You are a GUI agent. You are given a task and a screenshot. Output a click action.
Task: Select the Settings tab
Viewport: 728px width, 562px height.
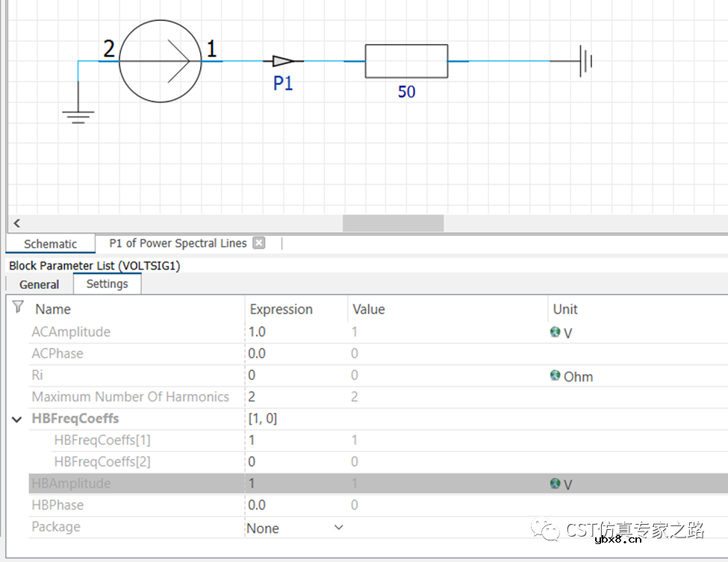(x=107, y=284)
